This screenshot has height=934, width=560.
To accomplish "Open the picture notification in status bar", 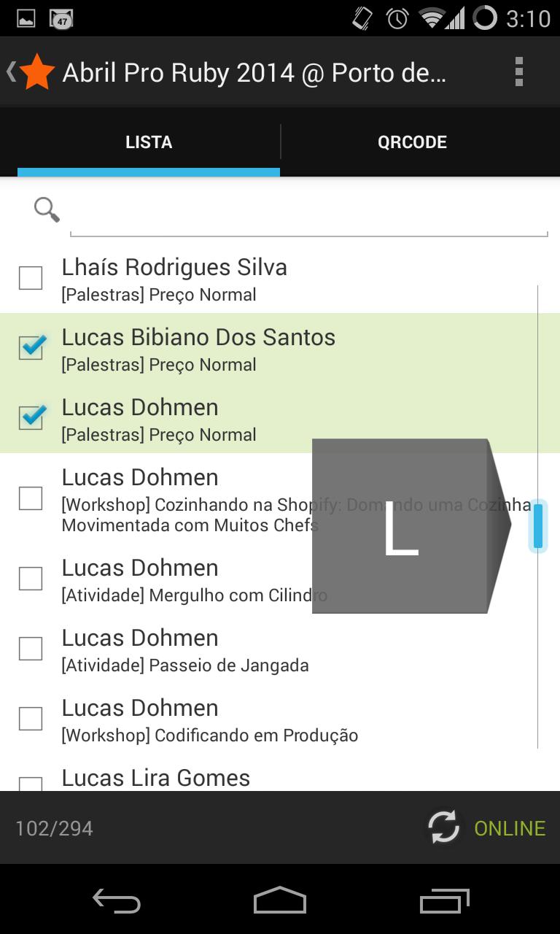I will click(26, 18).
